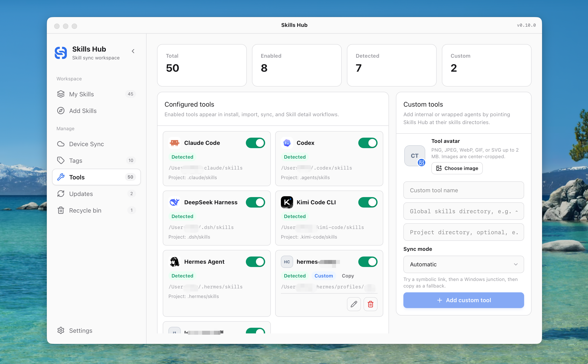Viewport: 588px width, 364px height.
Task: Click the Total 50 stat card
Action: click(202, 65)
